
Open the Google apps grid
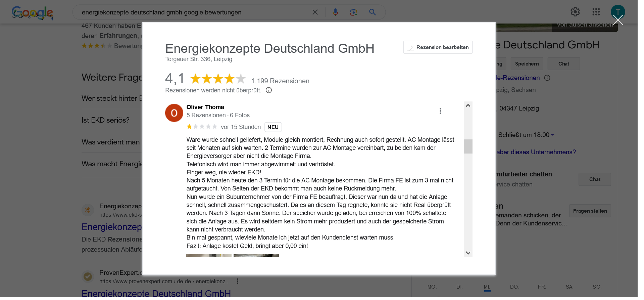coord(596,12)
